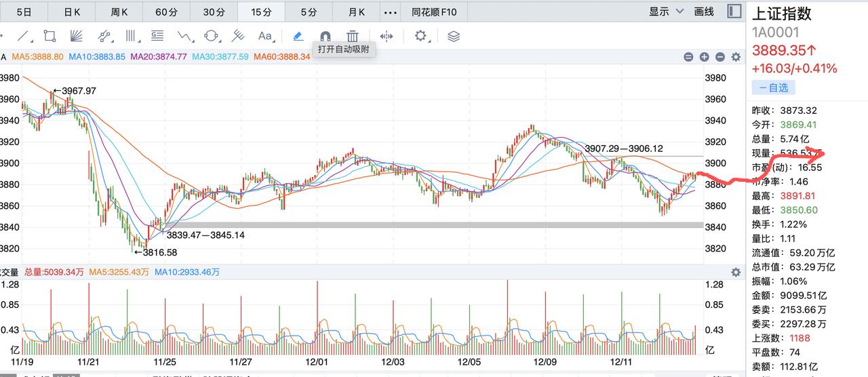Select the Gann fan lines tool
Image resolution: width=868 pixels, height=377 pixels.
click(77, 36)
